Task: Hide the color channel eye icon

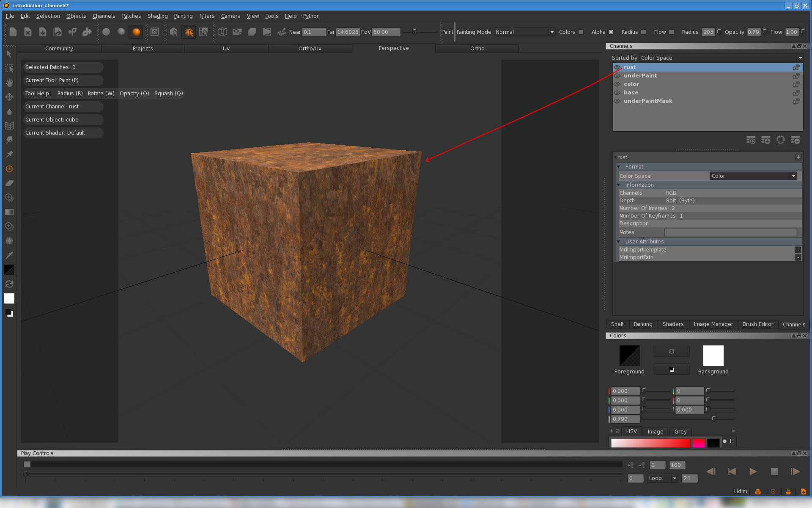Action: coord(617,84)
